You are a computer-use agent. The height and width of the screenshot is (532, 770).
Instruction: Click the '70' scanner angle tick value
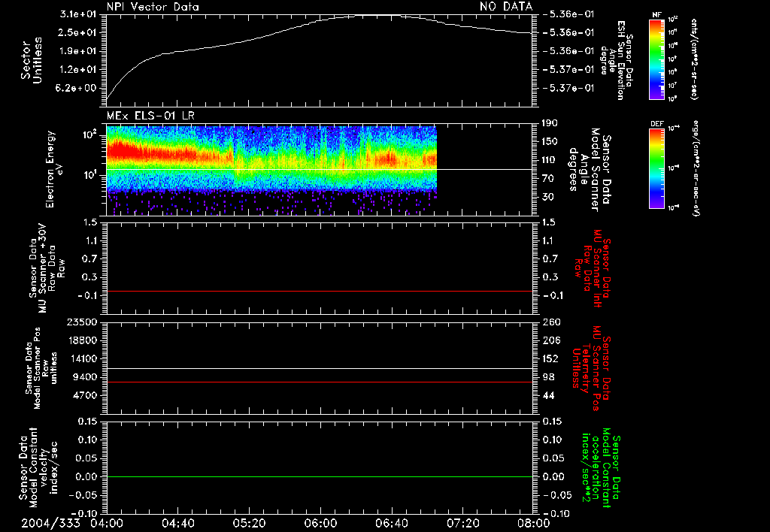tap(548, 179)
